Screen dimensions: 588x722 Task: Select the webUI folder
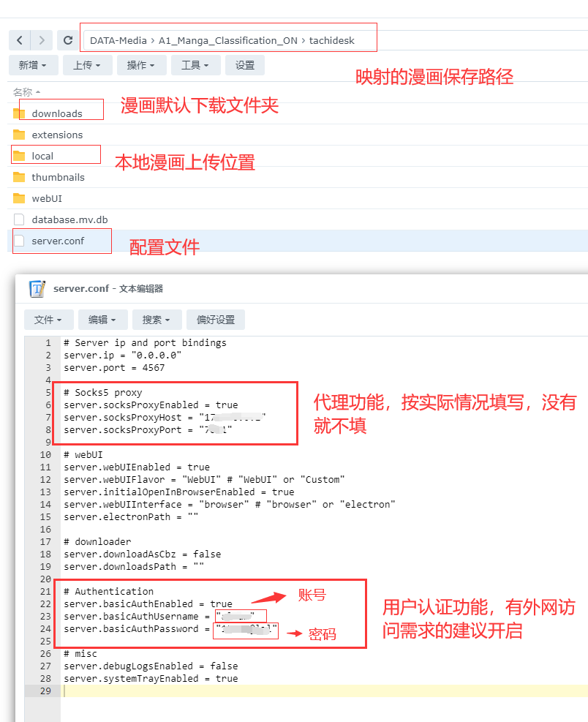47,198
